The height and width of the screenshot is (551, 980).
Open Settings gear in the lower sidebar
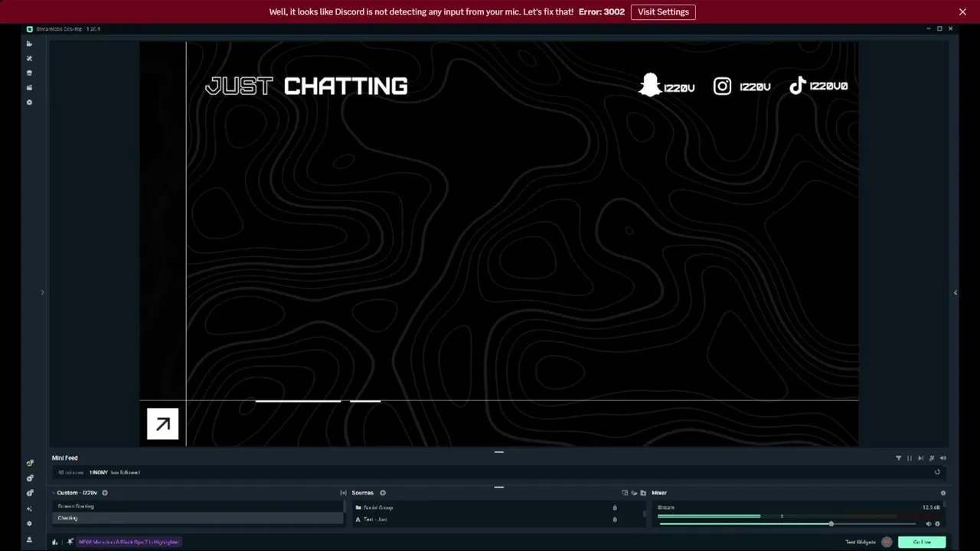pyautogui.click(x=30, y=523)
